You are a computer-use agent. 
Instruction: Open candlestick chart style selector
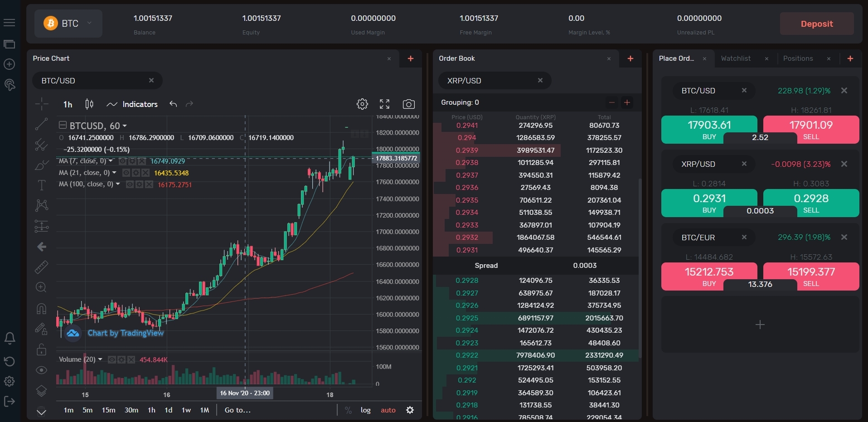coord(89,104)
